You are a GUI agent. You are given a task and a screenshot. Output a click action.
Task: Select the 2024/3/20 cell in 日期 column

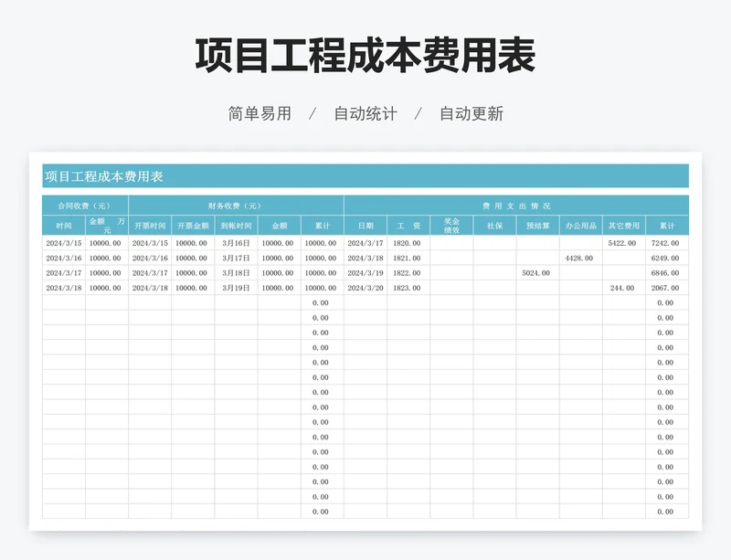pyautogui.click(x=365, y=288)
